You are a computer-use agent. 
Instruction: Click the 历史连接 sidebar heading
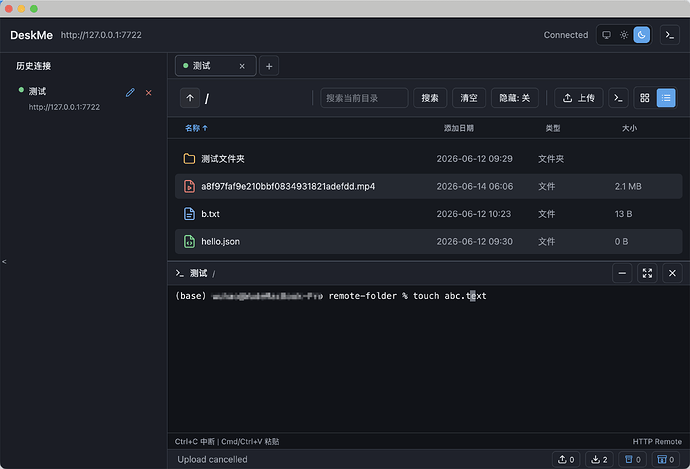coord(33,66)
